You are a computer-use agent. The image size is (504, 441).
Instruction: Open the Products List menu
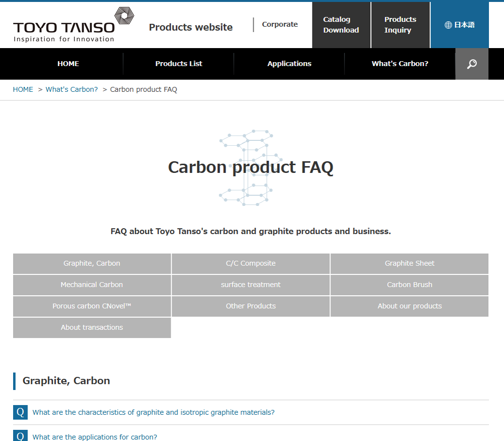click(x=179, y=64)
